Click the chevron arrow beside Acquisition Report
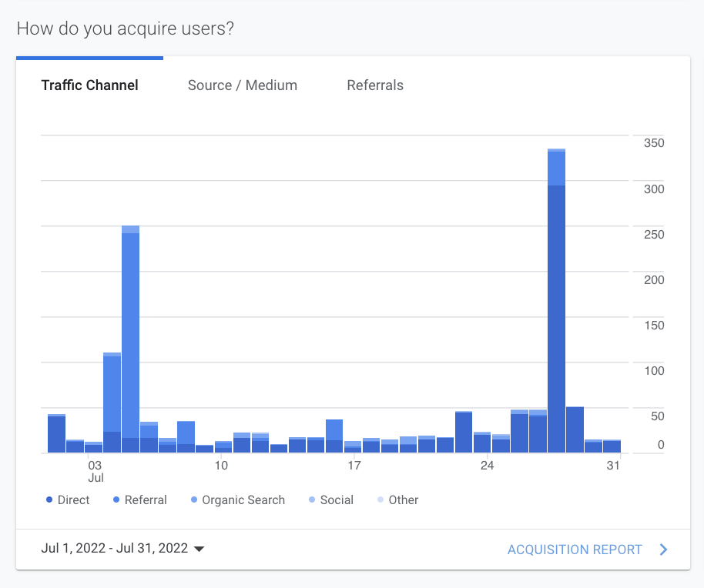 tap(664, 550)
